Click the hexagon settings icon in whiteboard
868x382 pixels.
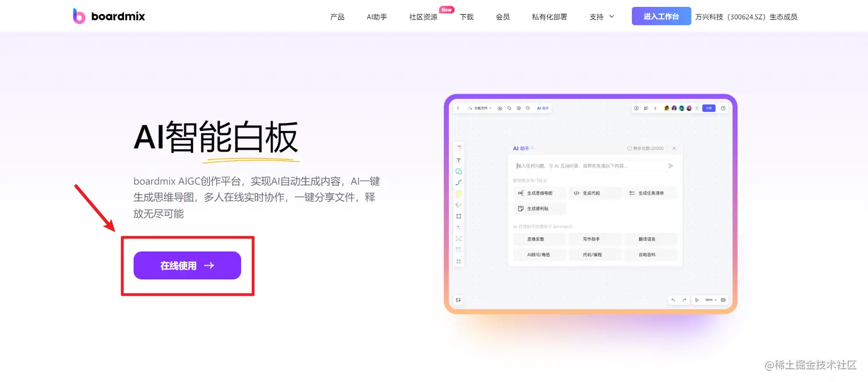coord(518,108)
